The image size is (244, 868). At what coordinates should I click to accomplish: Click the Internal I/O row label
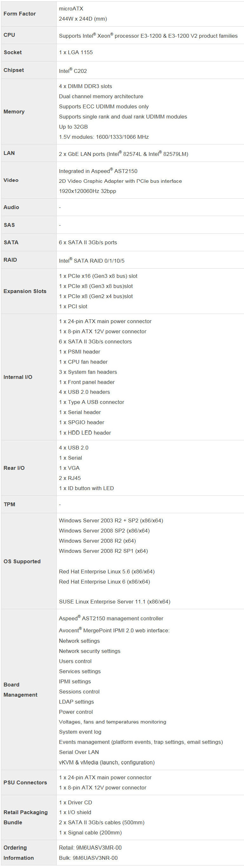18,377
